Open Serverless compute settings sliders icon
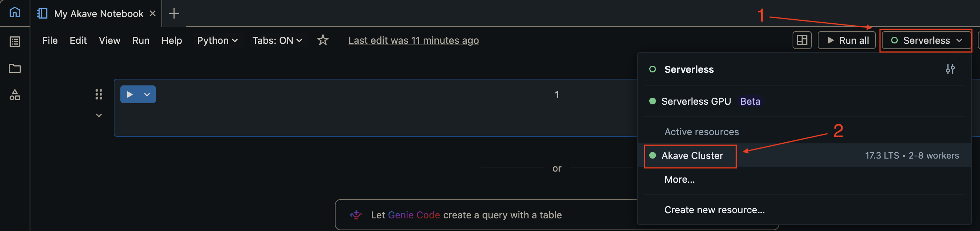Screen dimensions: 980x231 click(x=950, y=69)
